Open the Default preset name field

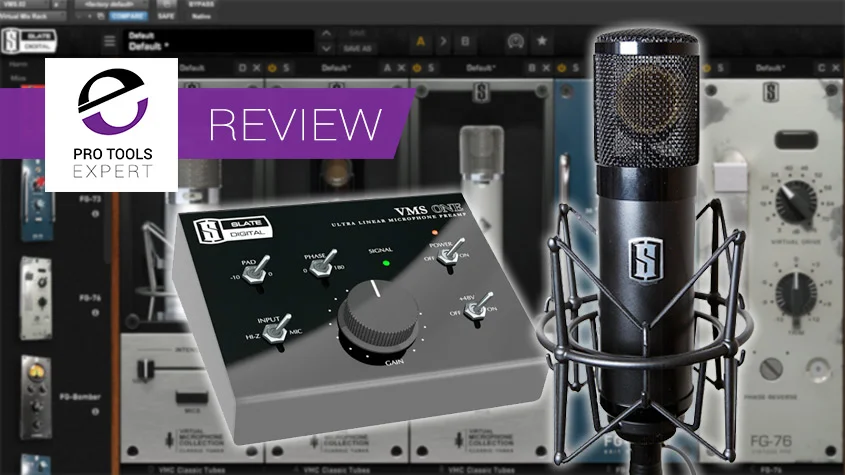tap(220, 42)
